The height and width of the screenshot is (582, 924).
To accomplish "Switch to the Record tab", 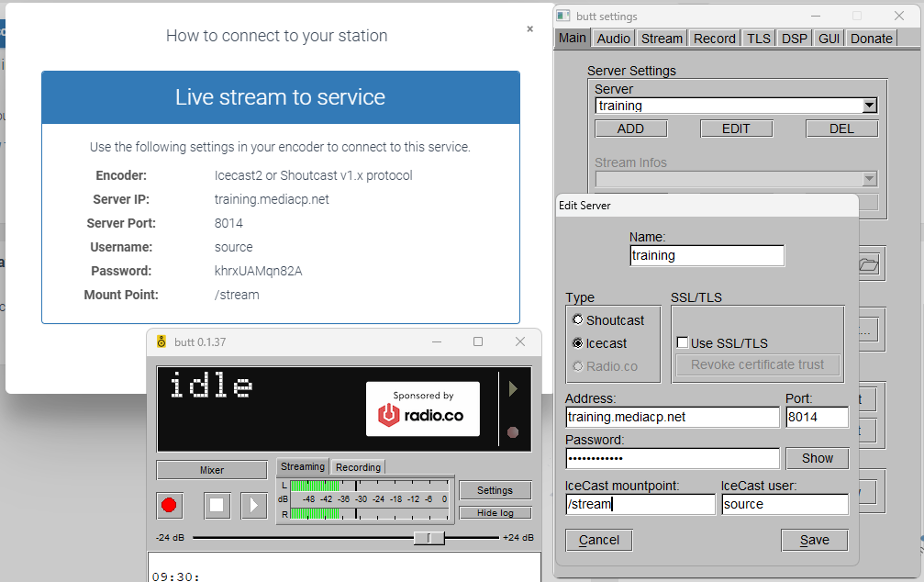I will [714, 39].
